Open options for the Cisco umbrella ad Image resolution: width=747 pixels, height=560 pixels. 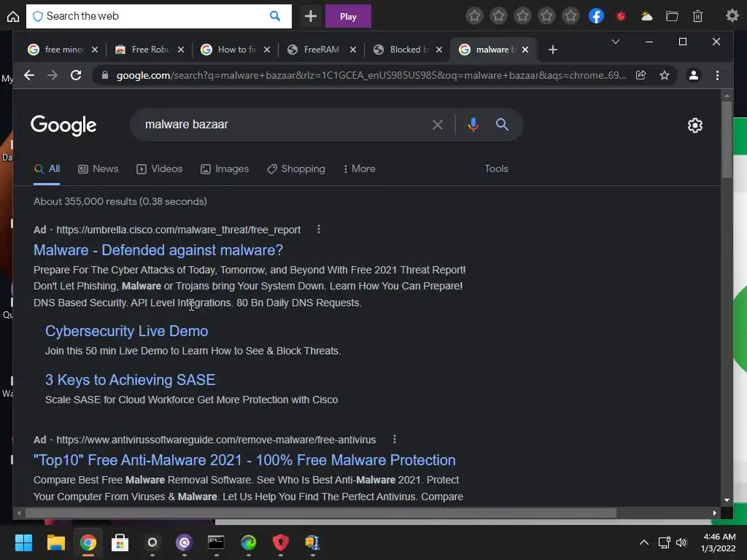click(x=319, y=230)
